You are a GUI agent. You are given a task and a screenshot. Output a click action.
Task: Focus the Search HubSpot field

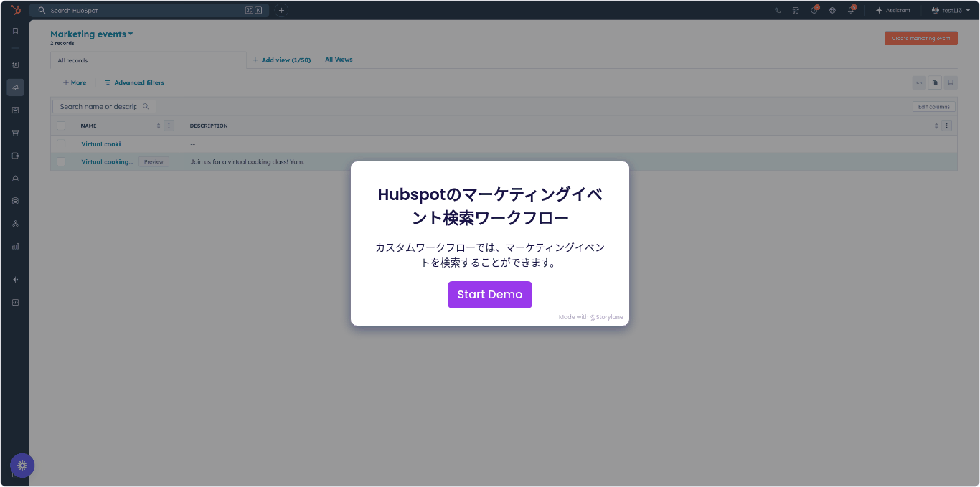point(149,11)
